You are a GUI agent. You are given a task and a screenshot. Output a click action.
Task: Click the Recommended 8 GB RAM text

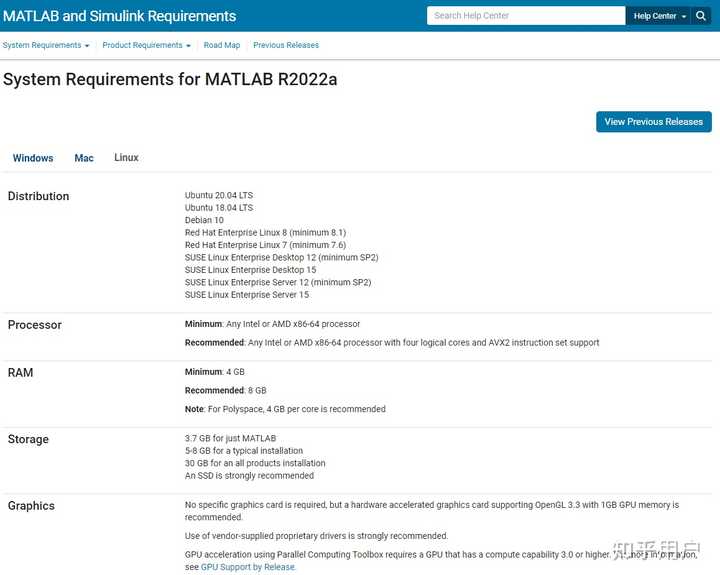pyautogui.click(x=225, y=390)
